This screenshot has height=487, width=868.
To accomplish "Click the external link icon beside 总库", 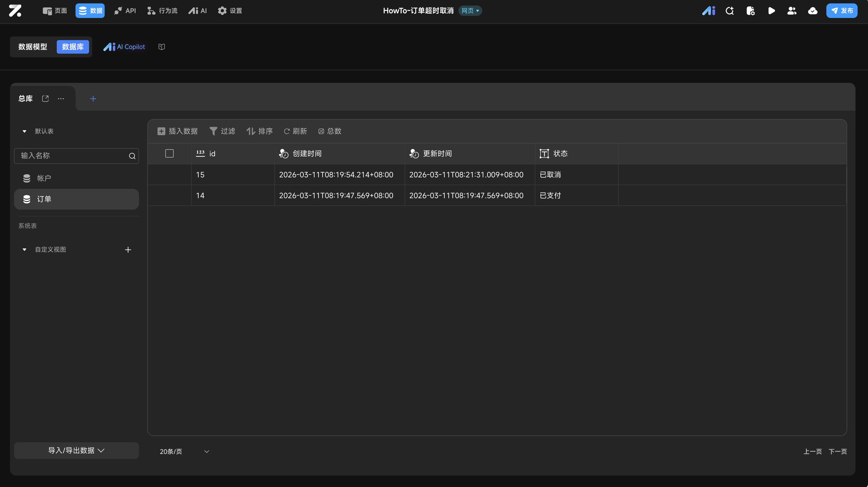I will [46, 98].
